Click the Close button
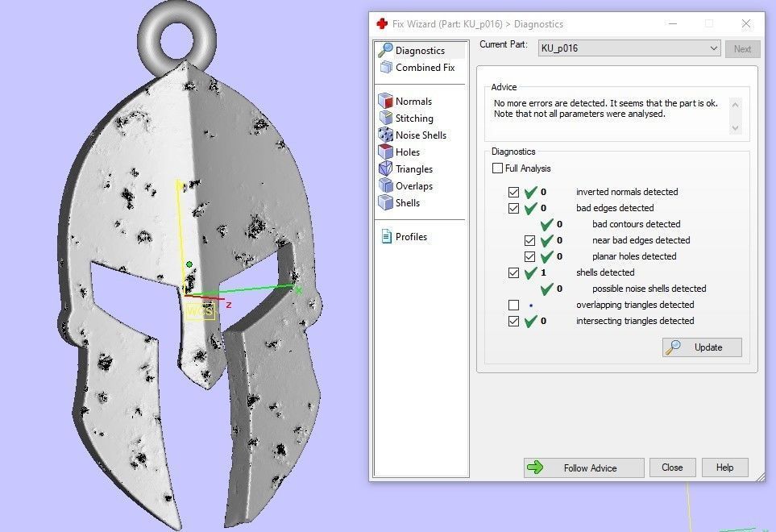The height and width of the screenshot is (532, 776). coord(673,468)
